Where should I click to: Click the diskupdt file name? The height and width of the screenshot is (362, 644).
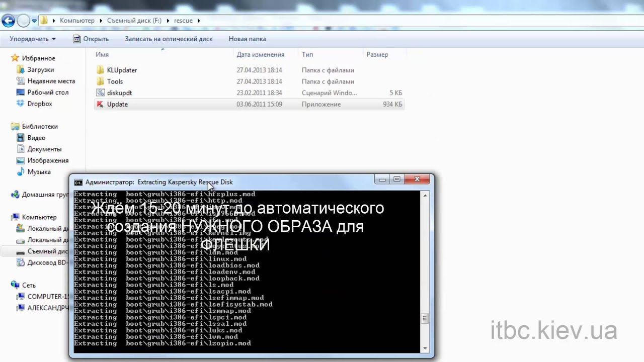tap(119, 93)
